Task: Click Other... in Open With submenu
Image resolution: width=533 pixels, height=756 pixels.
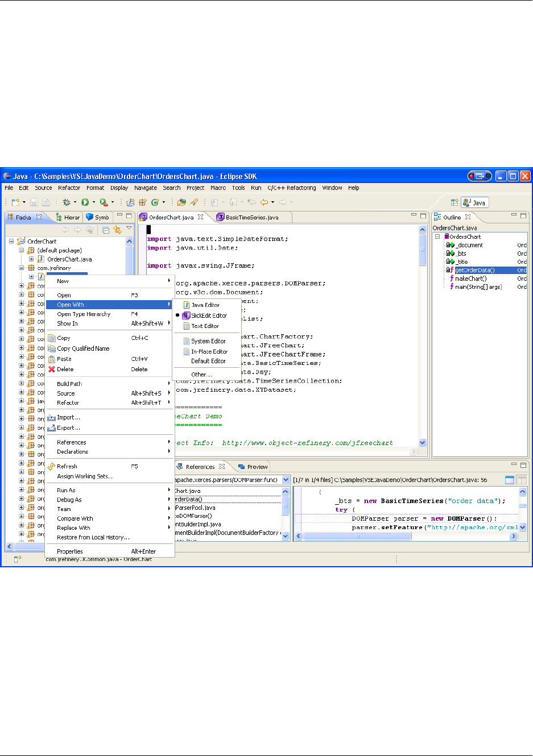Action: click(206, 375)
